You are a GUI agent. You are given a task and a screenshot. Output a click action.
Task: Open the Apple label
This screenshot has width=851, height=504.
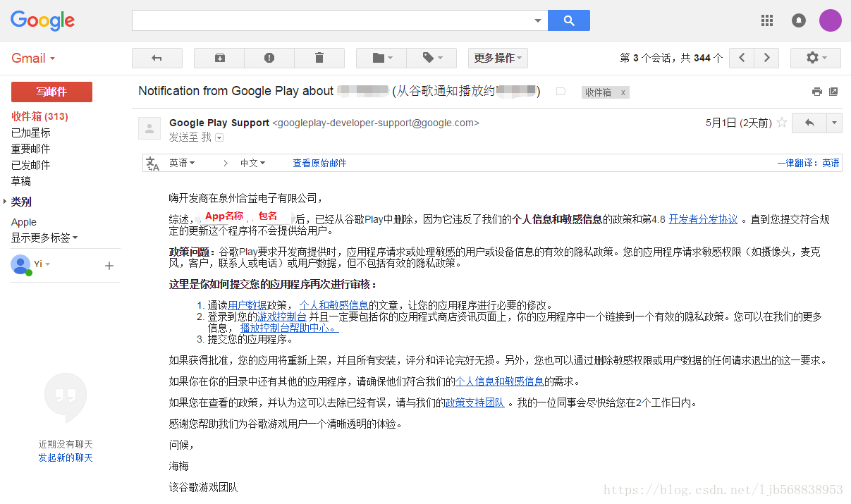[x=24, y=222]
